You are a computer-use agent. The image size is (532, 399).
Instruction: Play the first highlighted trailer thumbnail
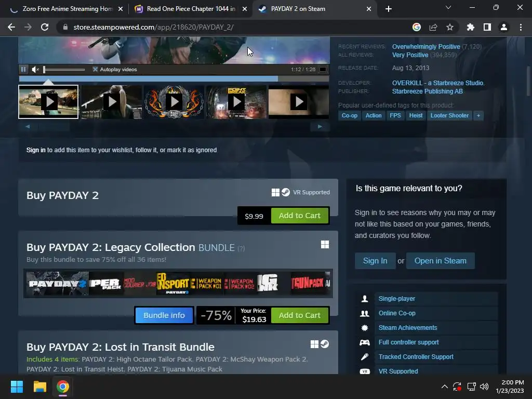click(48, 101)
